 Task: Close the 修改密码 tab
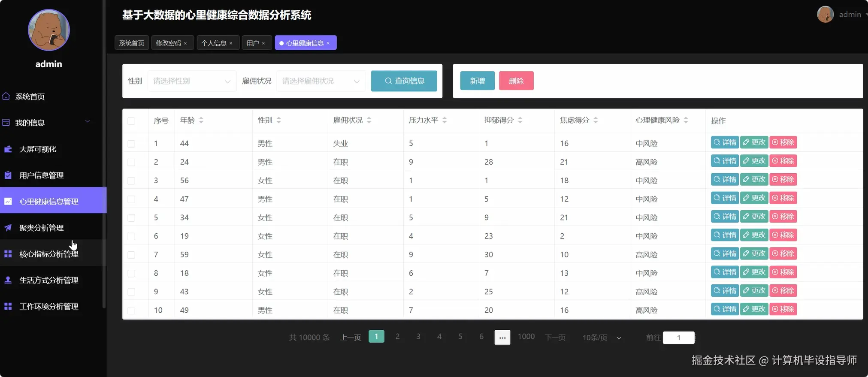click(x=185, y=43)
